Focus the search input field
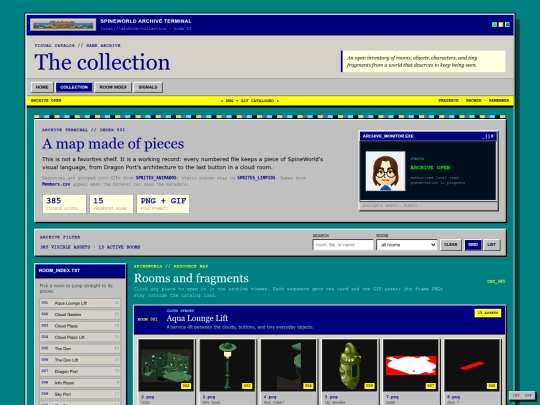540x405 pixels. coord(343,245)
